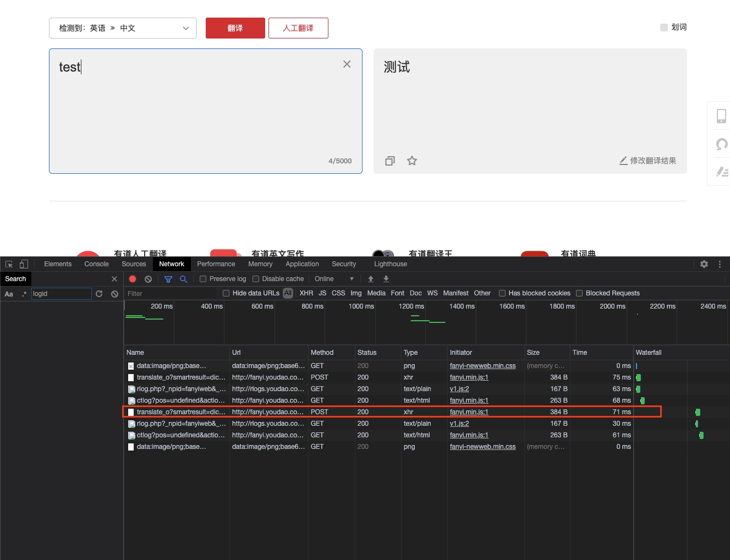Toggle the network filter funnel icon
Viewport: 730px width, 560px height.
click(168, 279)
